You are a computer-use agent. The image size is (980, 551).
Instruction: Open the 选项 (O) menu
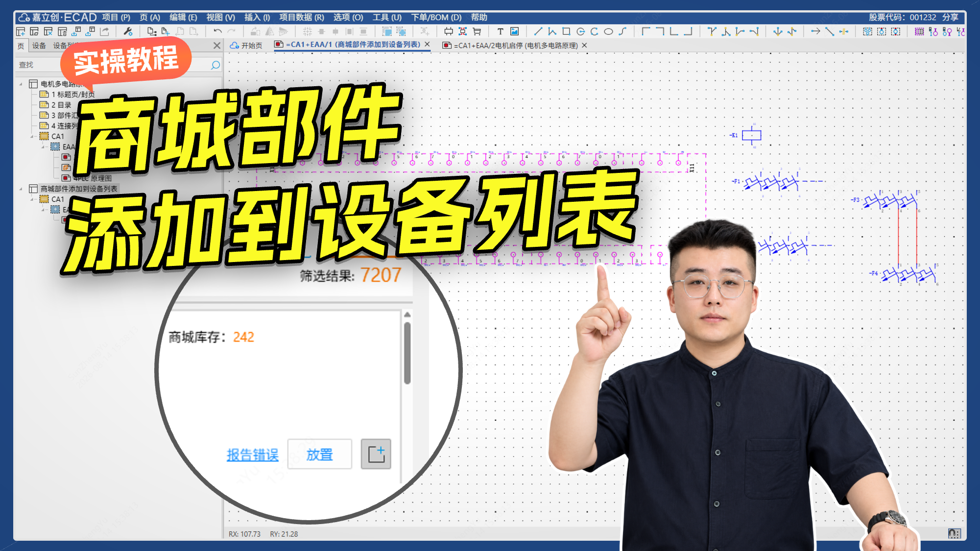[x=348, y=17]
